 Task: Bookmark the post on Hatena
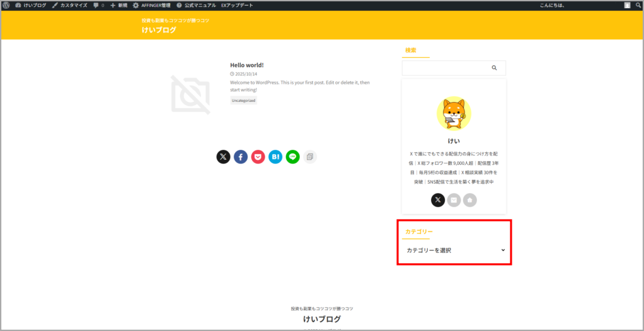point(275,157)
